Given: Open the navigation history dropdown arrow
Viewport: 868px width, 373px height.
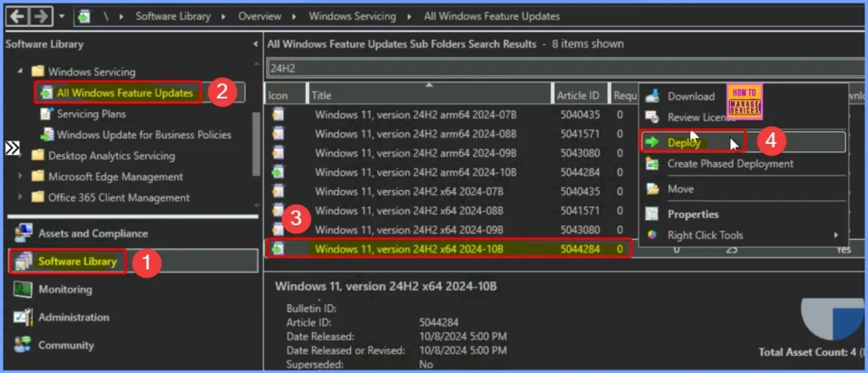Looking at the screenshot, I should coord(61,17).
